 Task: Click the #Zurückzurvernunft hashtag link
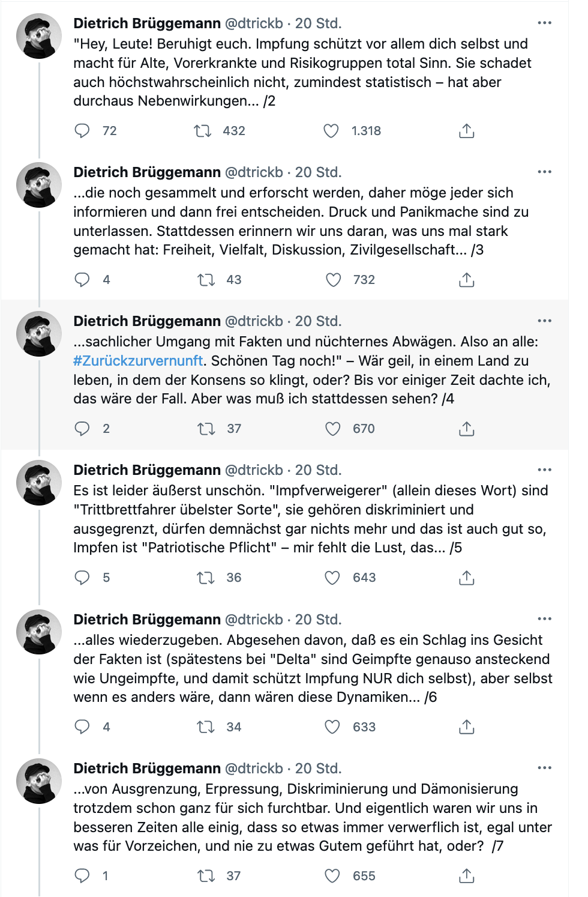pyautogui.click(x=138, y=361)
